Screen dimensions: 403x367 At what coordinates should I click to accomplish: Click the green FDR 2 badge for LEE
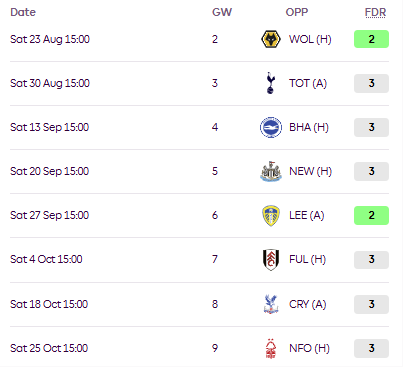371,215
